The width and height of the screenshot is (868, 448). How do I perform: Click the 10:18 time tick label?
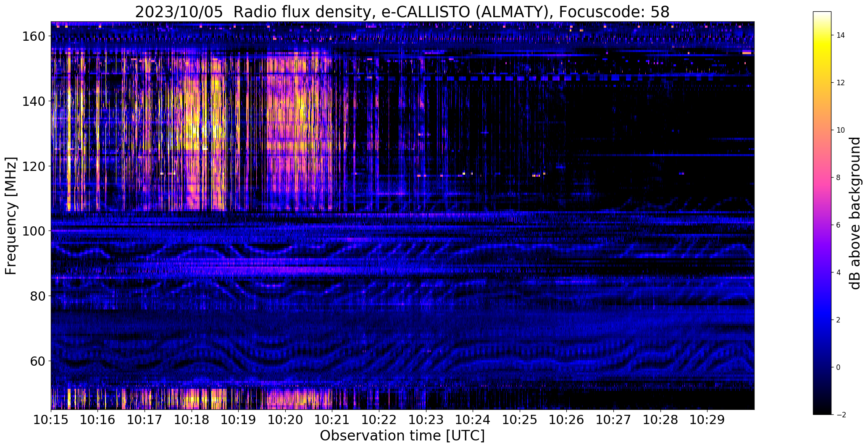click(x=192, y=420)
